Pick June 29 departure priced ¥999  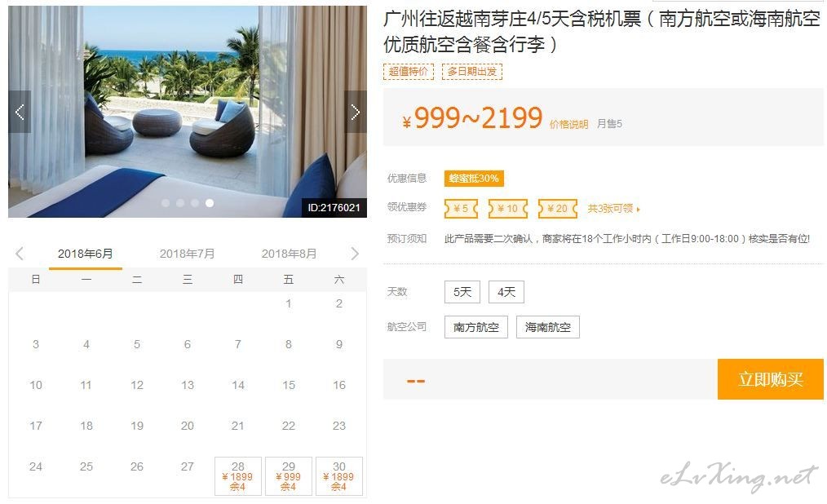point(289,476)
